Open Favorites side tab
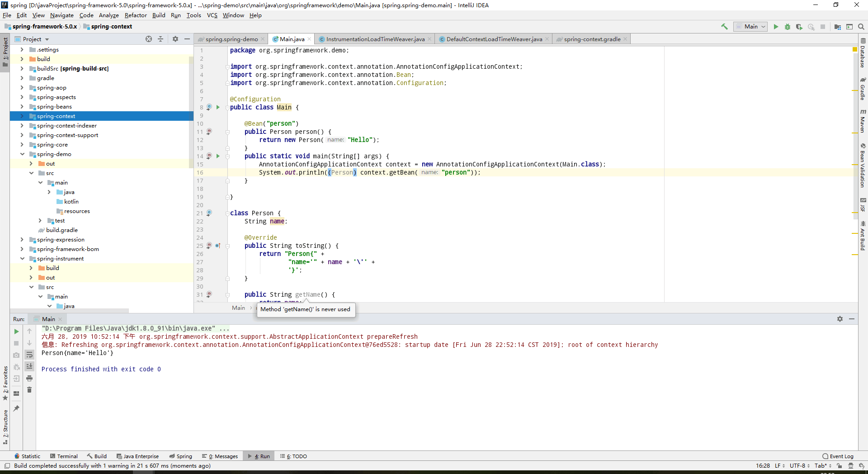Viewport: 868px width, 474px height. pos(5,383)
